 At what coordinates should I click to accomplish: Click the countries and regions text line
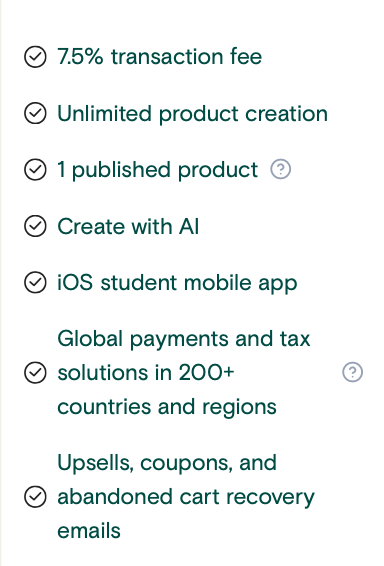pyautogui.click(x=167, y=408)
